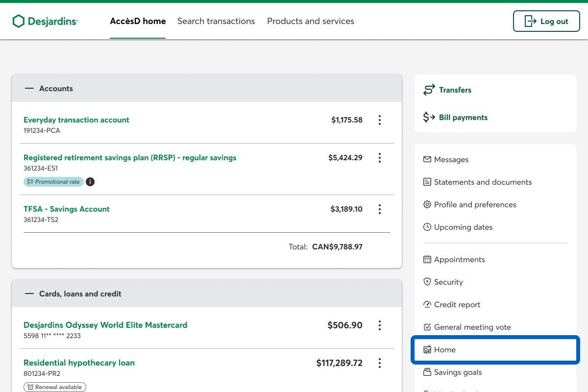
Task: Click the Renewal available badge
Action: tap(55, 387)
